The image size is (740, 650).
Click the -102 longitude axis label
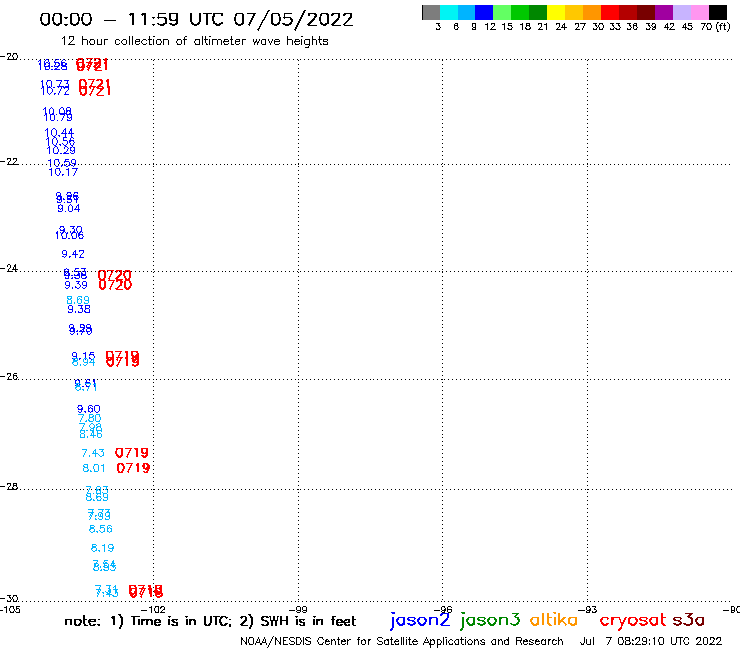[153, 609]
